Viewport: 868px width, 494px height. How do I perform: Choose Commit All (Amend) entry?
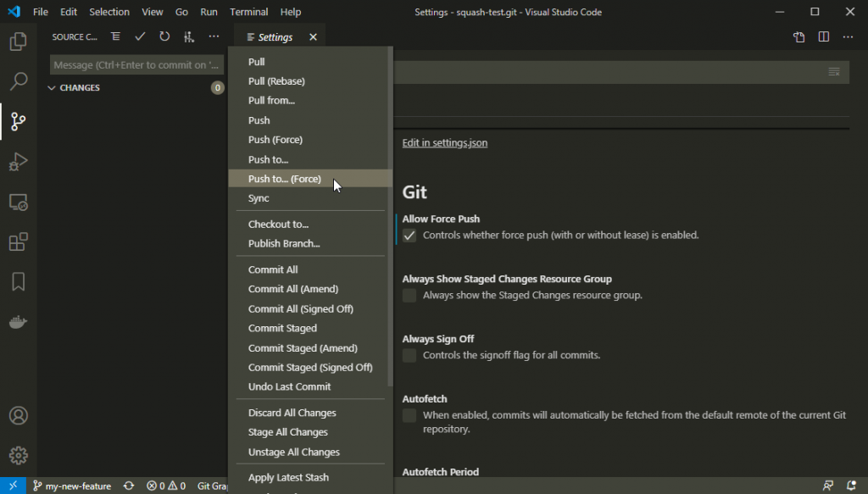click(x=310, y=289)
